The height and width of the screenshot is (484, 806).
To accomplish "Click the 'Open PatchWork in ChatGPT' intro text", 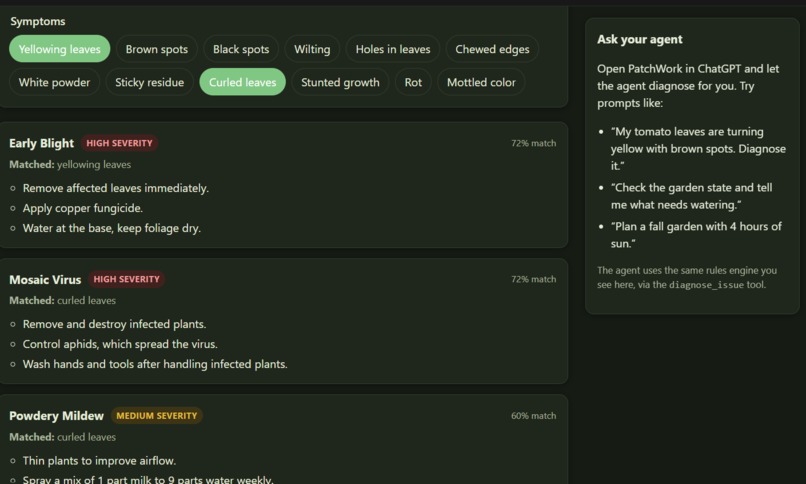I will coord(688,86).
